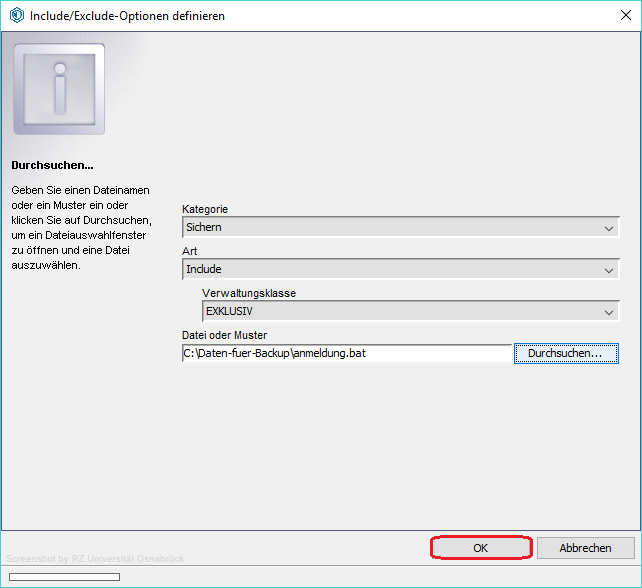Click the Kategorie label
This screenshot has width=642, height=588.
[205, 209]
